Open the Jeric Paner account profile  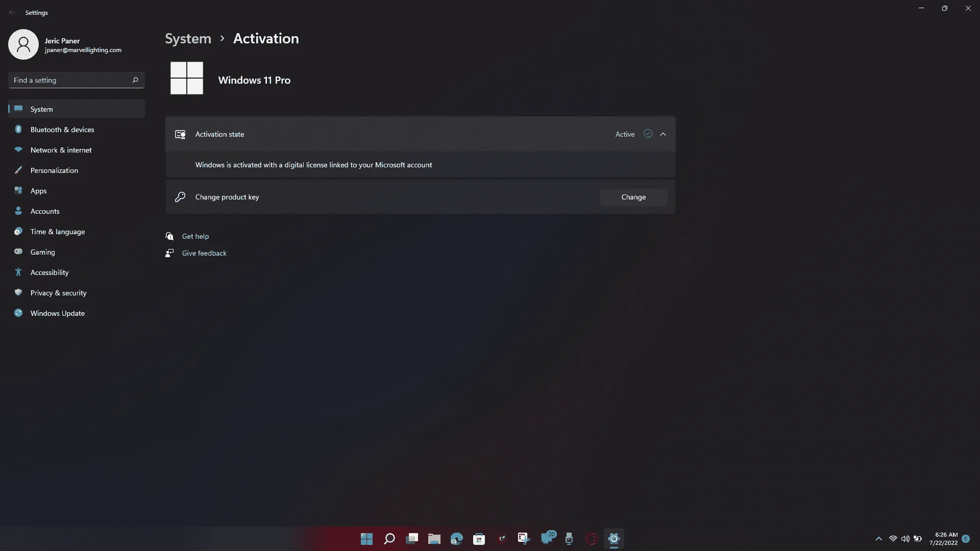point(65,45)
